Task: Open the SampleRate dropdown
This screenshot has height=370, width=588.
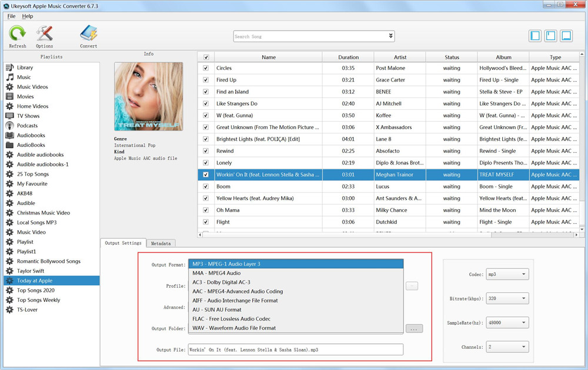Action: 507,322
